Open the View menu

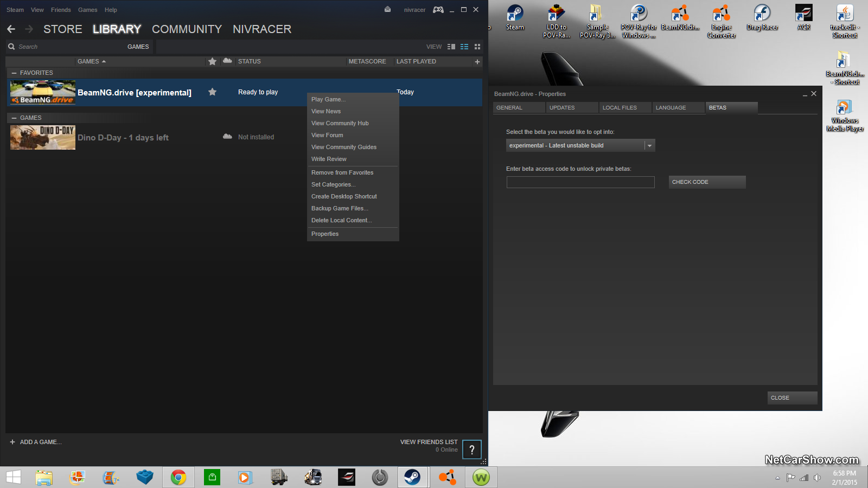tap(37, 10)
